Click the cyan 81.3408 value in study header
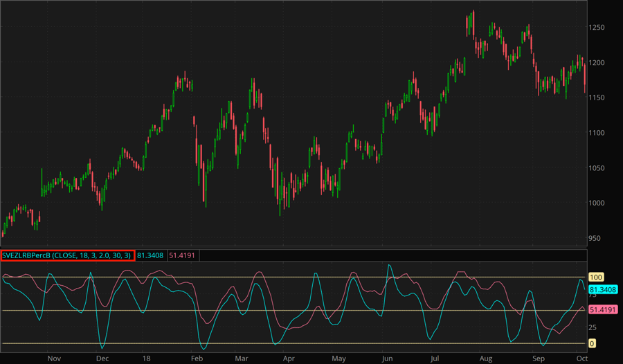The width and height of the screenshot is (623, 364). (x=150, y=256)
